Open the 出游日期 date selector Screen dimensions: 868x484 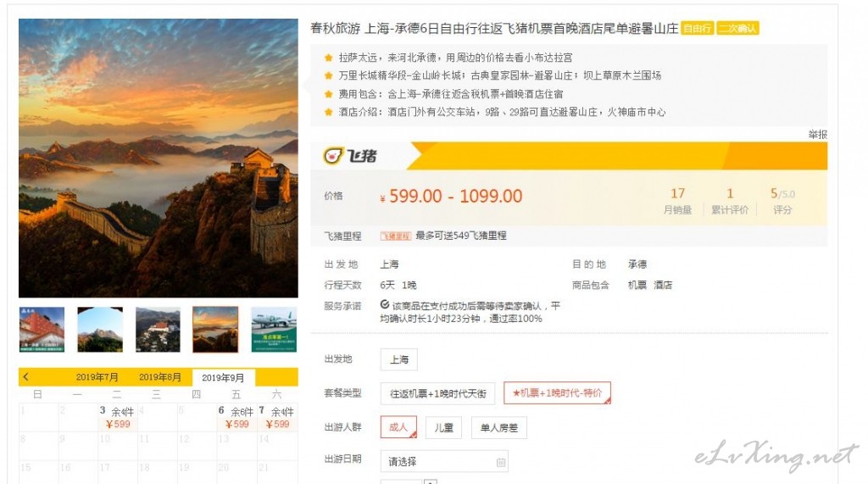click(437, 462)
